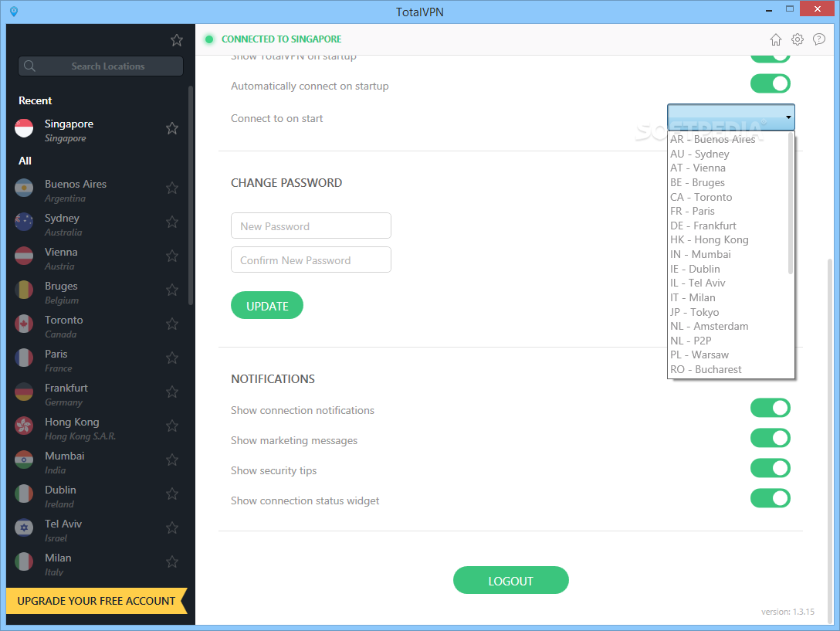Click the dropdown list scrollbar
The image size is (840, 631).
(x=791, y=204)
